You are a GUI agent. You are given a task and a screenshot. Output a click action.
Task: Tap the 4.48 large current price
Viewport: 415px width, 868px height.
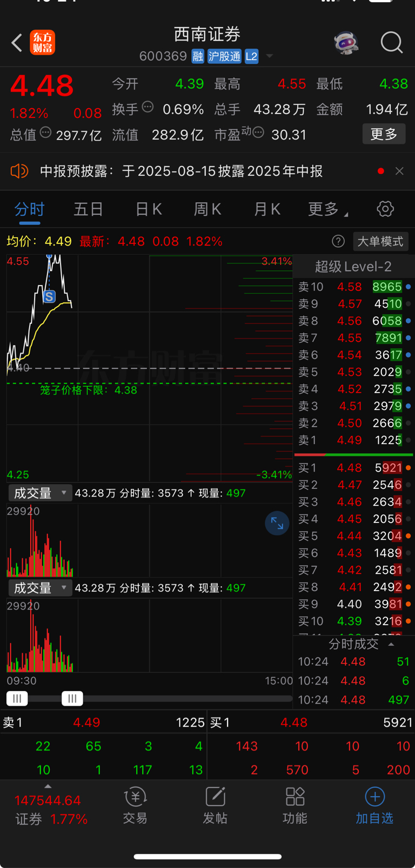tap(42, 85)
